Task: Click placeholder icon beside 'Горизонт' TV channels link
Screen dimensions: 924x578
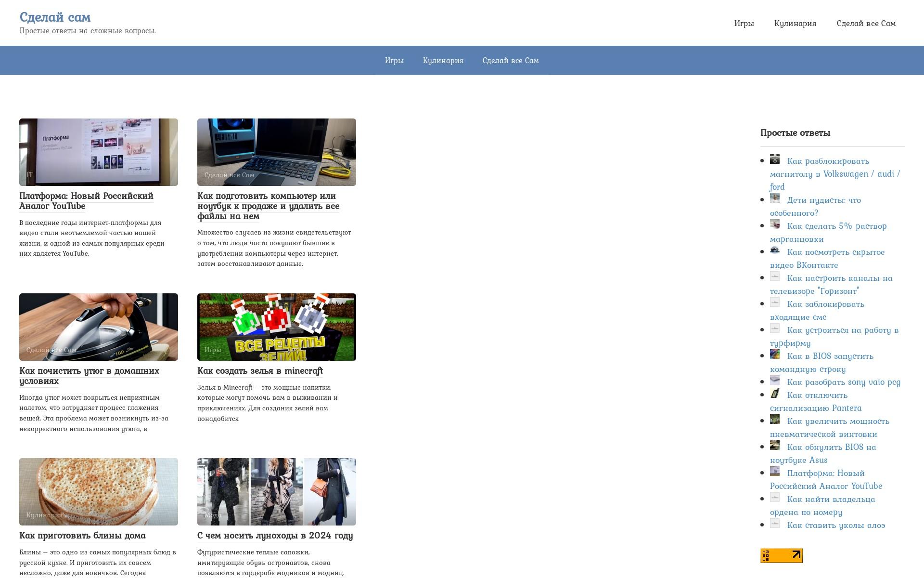Action: click(x=774, y=276)
